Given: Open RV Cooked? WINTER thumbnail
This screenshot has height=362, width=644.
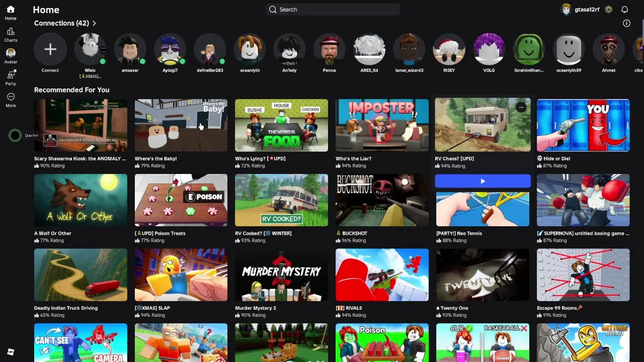Looking at the screenshot, I should (281, 200).
